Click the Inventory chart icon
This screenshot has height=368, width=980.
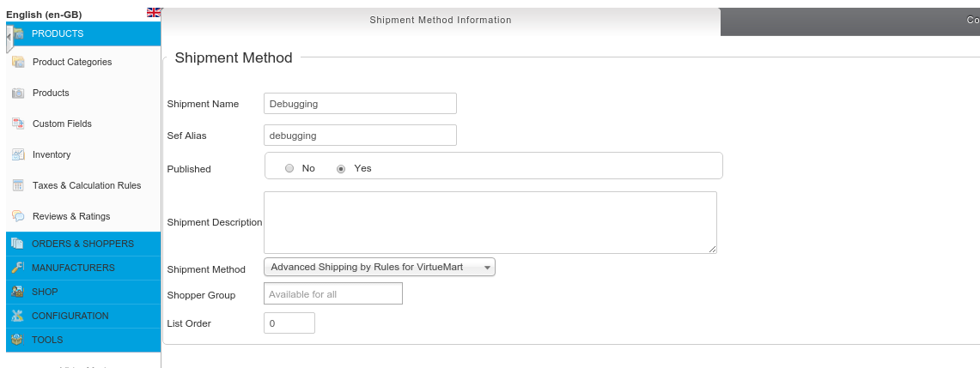pyautogui.click(x=18, y=154)
